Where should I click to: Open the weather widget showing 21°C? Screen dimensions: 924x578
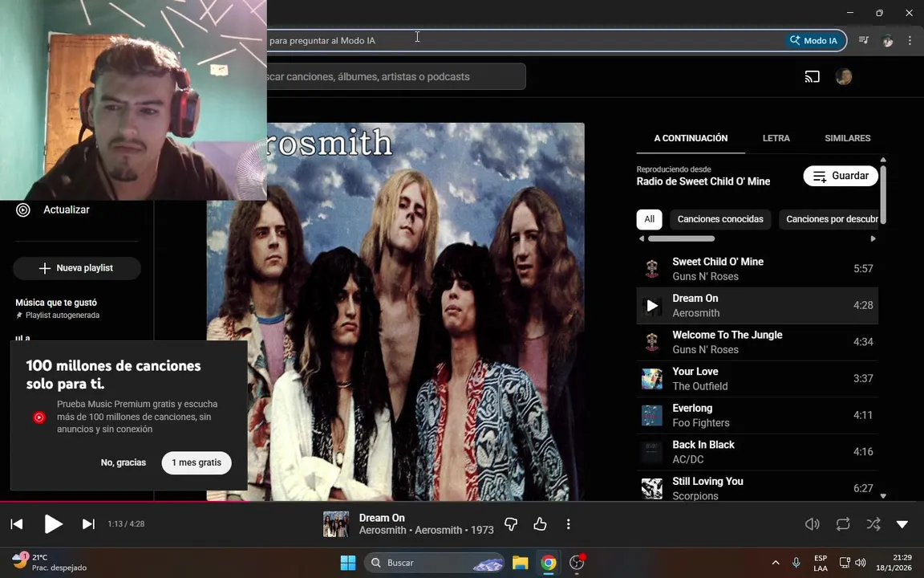(50, 562)
